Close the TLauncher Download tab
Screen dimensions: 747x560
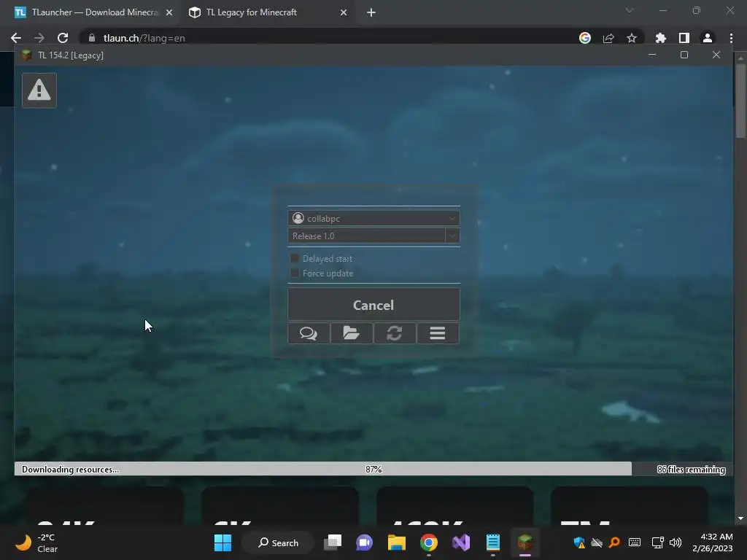point(169,12)
